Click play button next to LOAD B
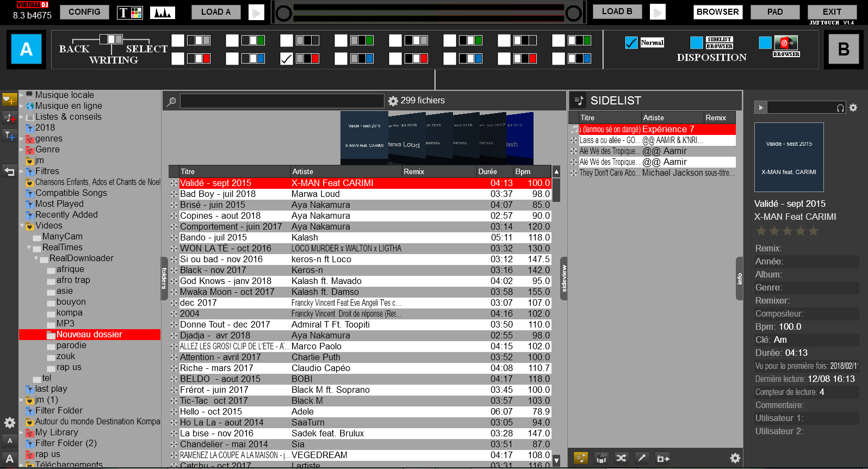Viewport: 868px width, 469px height. click(x=658, y=12)
